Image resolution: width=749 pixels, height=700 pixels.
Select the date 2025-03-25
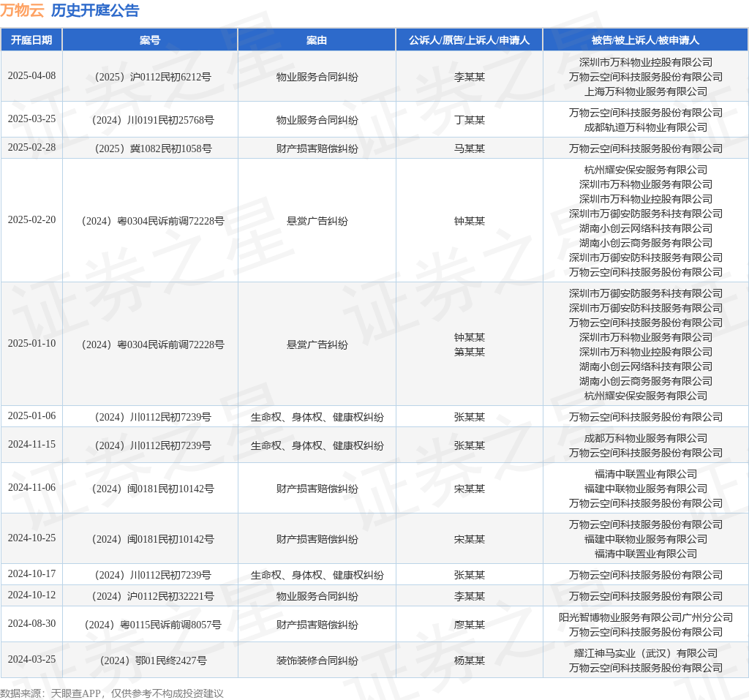pyautogui.click(x=31, y=119)
